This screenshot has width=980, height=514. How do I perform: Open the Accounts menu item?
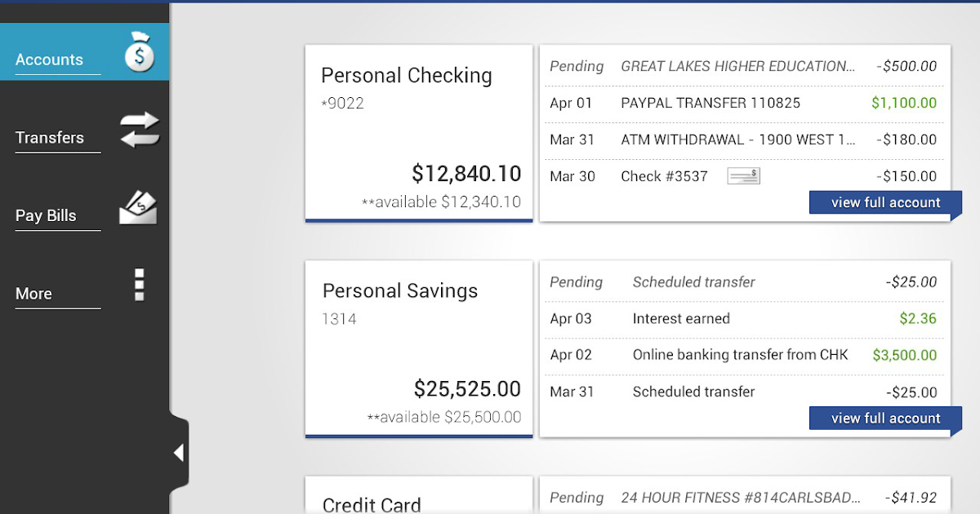(50, 60)
